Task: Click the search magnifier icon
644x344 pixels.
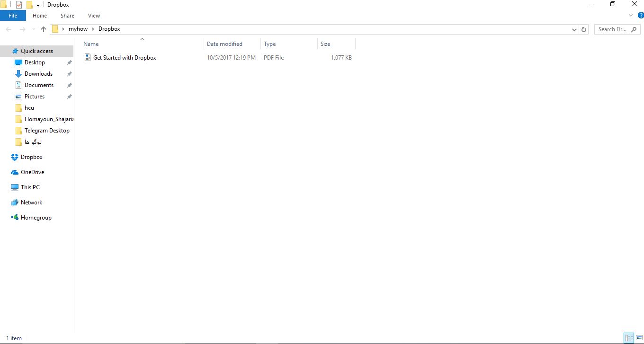Action: tap(634, 29)
